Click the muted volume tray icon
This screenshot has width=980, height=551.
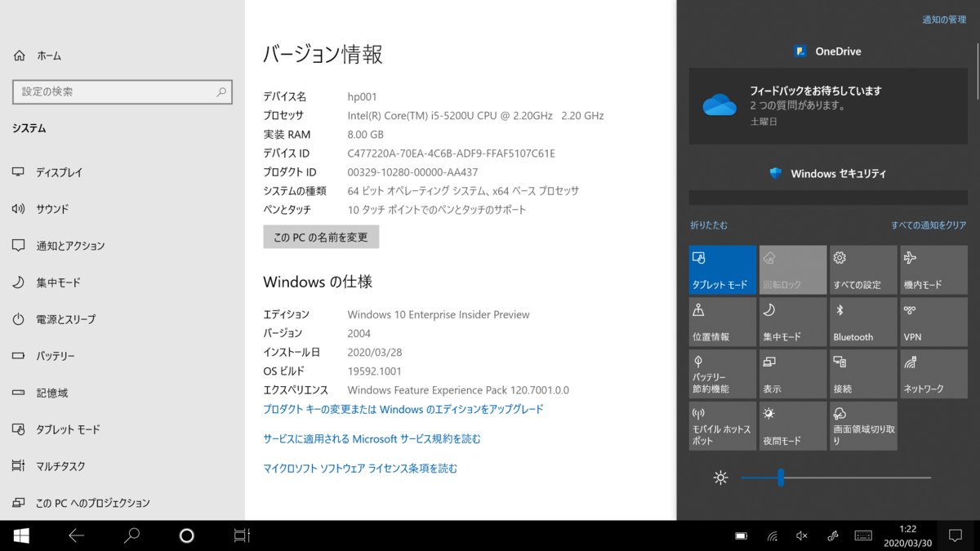coord(802,536)
